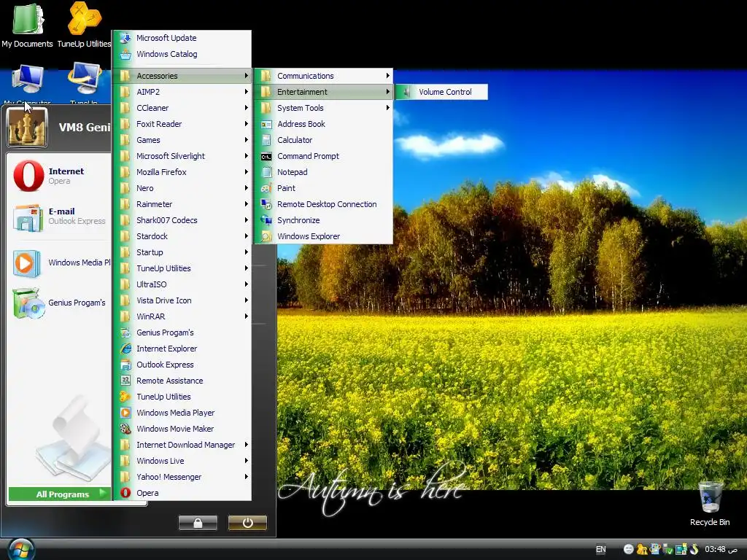
Task: Launch Calculator from Accessories
Action: pos(324,140)
